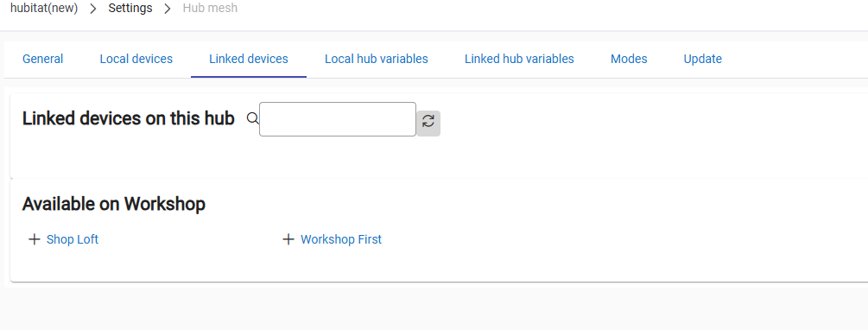Click the breadcrumb chevron after hubitat(new)

click(x=93, y=9)
